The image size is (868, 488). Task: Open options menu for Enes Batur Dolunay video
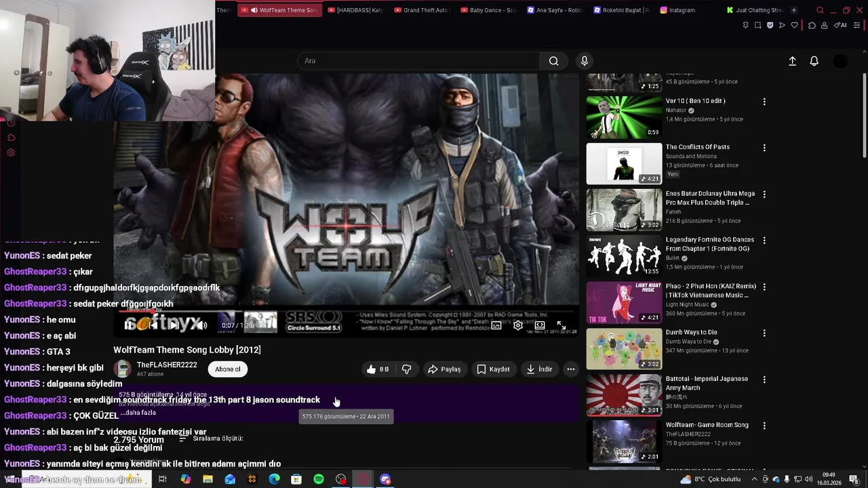[x=764, y=195]
